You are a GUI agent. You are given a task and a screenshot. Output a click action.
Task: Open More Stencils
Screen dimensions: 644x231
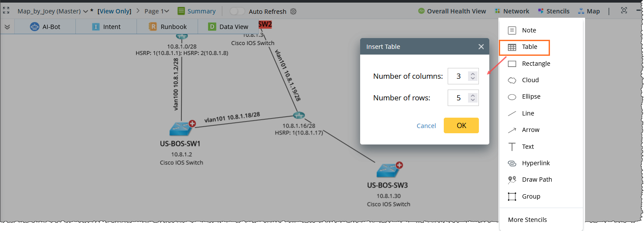527,220
